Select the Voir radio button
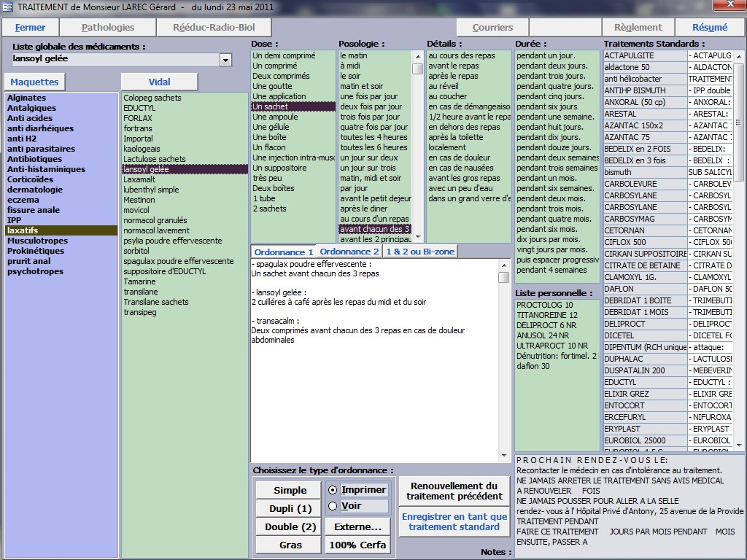This screenshot has width=747, height=560. 333,506
